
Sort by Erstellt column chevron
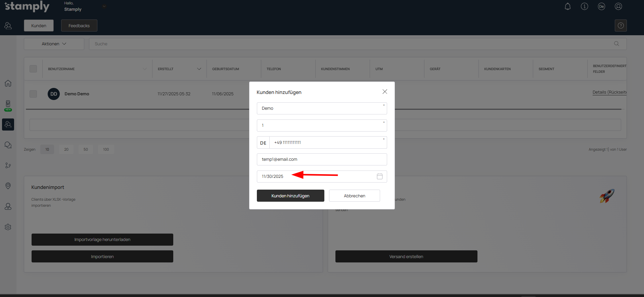coord(199,69)
